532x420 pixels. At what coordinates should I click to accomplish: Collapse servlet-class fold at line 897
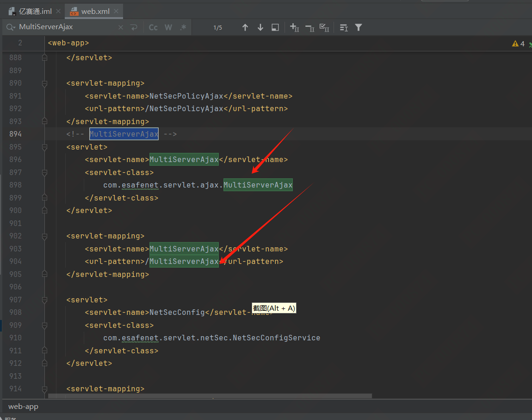point(44,172)
